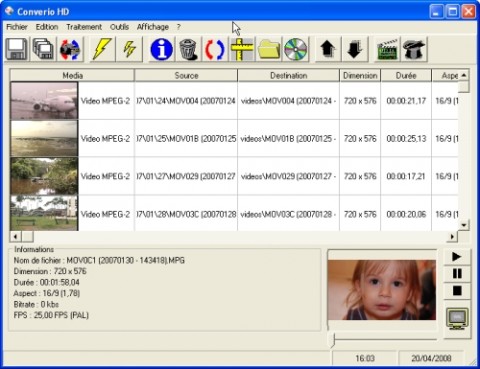Move item down with black down arrow
480x369 pixels.
[x=355, y=49]
